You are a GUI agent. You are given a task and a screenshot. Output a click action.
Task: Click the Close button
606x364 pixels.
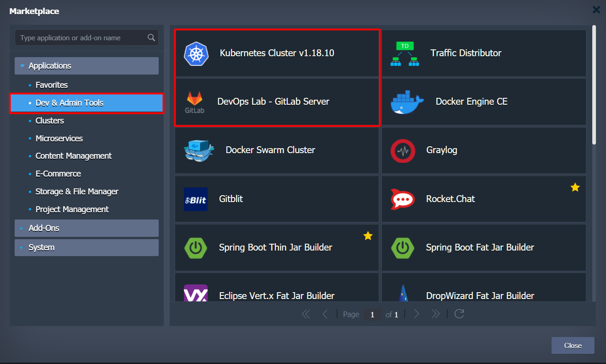573,345
